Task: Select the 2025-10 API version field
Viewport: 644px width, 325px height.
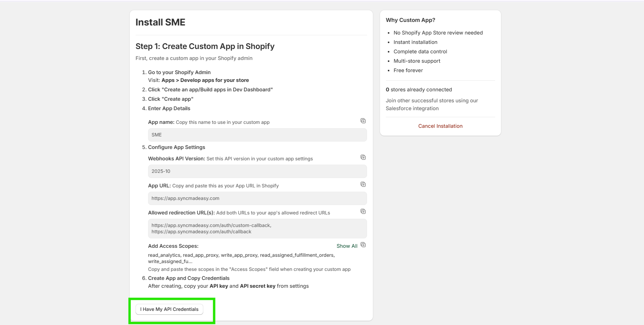Action: [257, 171]
